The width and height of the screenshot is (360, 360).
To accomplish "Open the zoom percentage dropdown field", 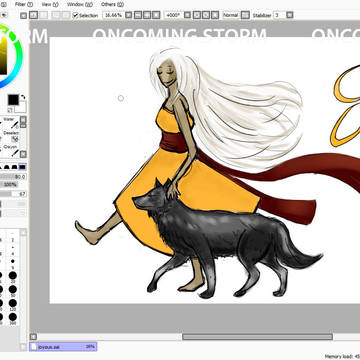I will tap(113, 15).
